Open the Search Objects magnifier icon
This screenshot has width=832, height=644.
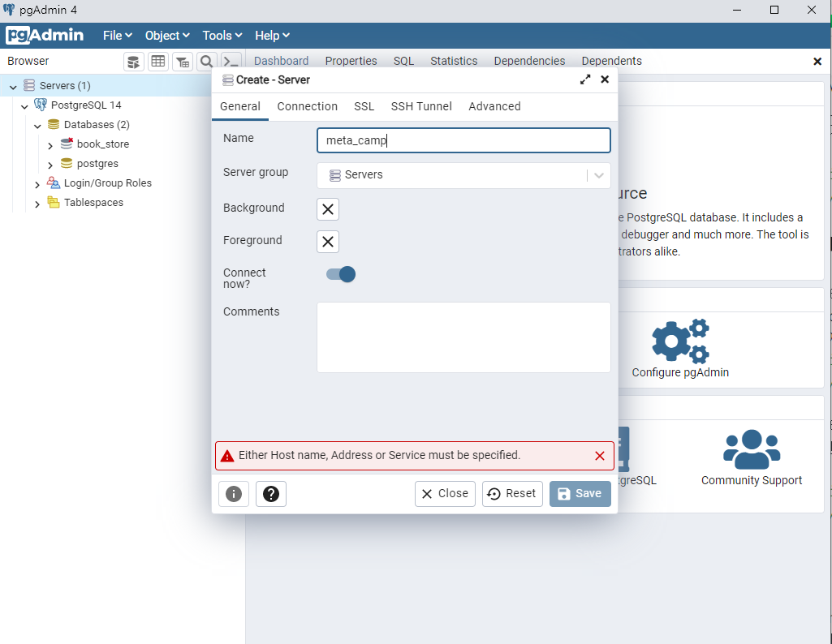[x=207, y=62]
